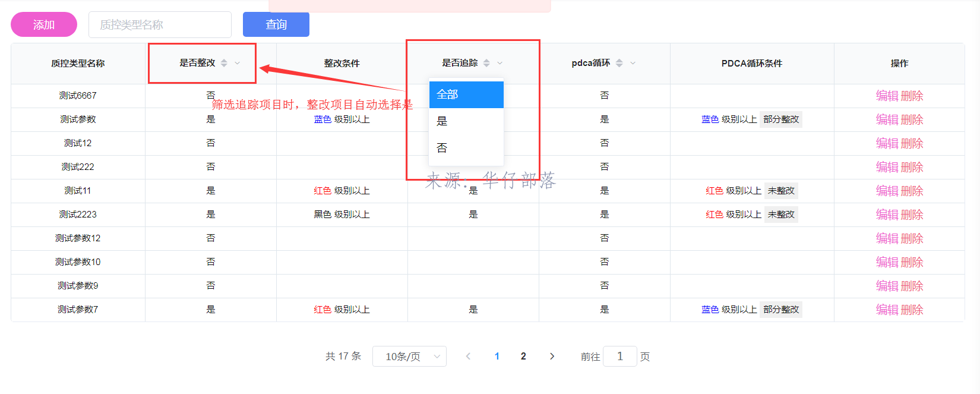
Task: Click 测试222 name cell
Action: [78, 167]
